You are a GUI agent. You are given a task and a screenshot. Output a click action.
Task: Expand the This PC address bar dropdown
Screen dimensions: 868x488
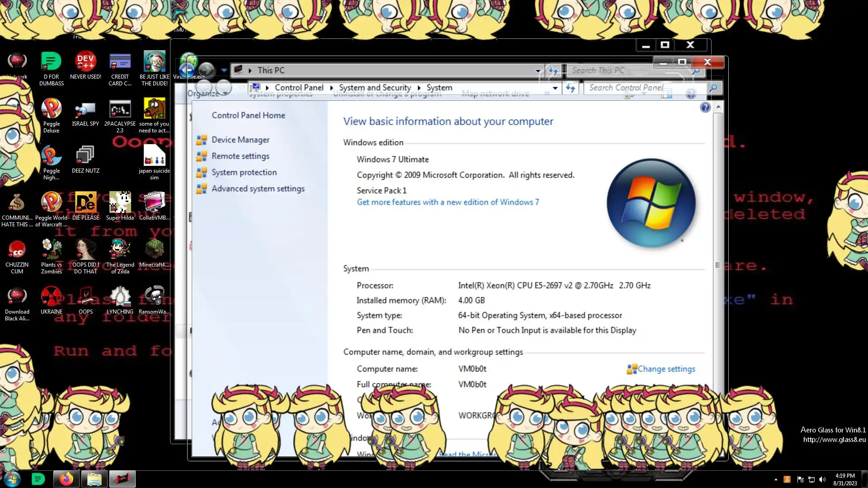[538, 70]
